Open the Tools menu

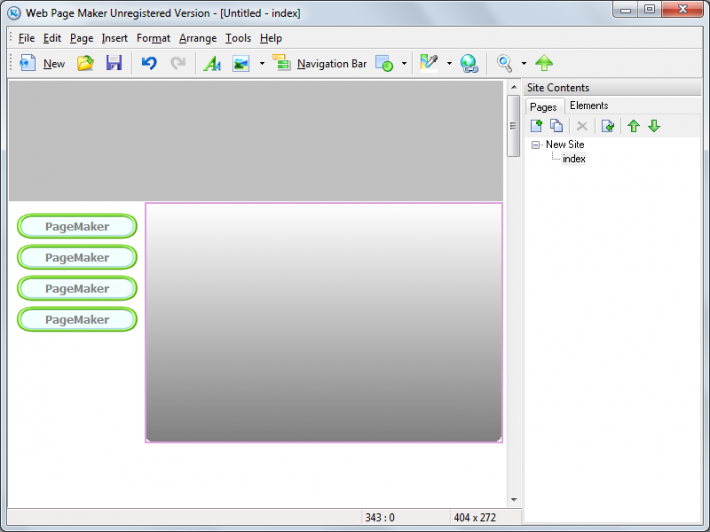[238, 38]
